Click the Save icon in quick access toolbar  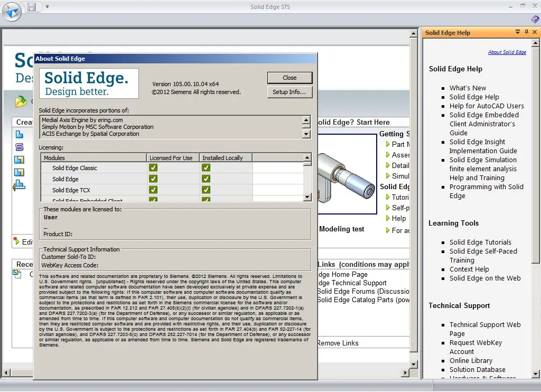pos(32,6)
